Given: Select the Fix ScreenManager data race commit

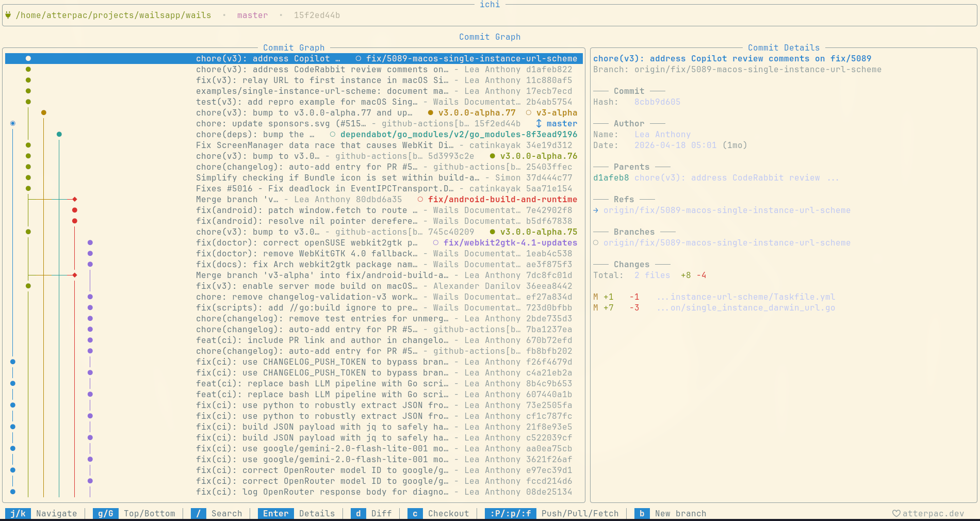Looking at the screenshot, I should 294,145.
